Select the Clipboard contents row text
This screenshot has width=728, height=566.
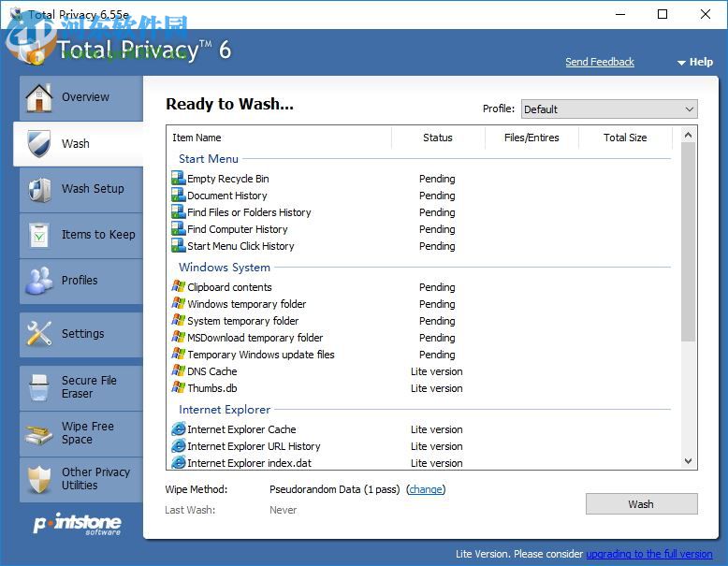click(x=229, y=287)
